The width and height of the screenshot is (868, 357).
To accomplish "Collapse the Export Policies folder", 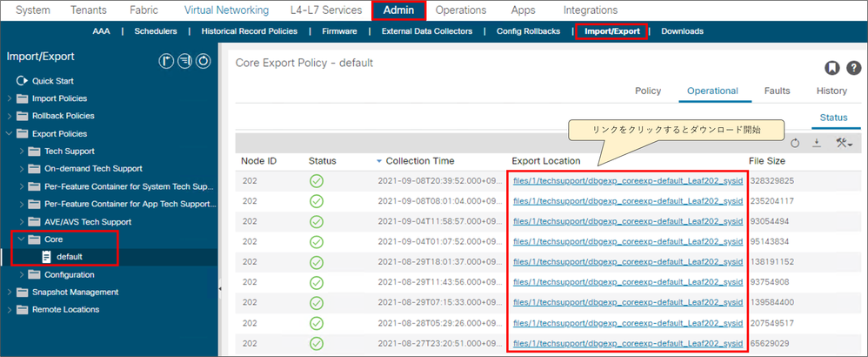I will pyautogui.click(x=10, y=133).
